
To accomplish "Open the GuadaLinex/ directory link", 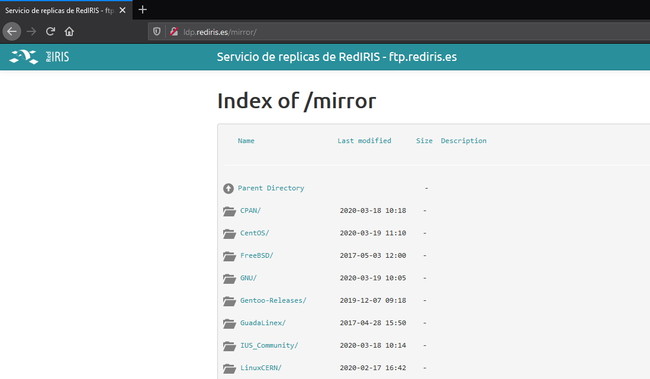I will coord(263,323).
